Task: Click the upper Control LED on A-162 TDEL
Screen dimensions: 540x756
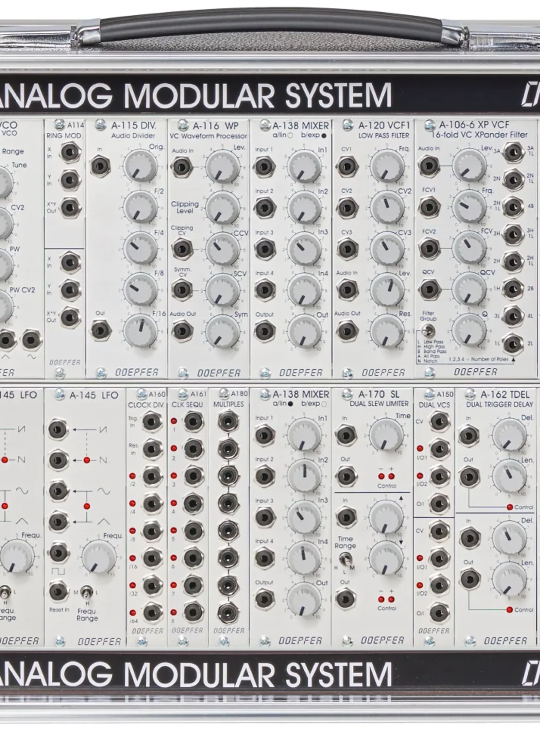Action: point(510,507)
